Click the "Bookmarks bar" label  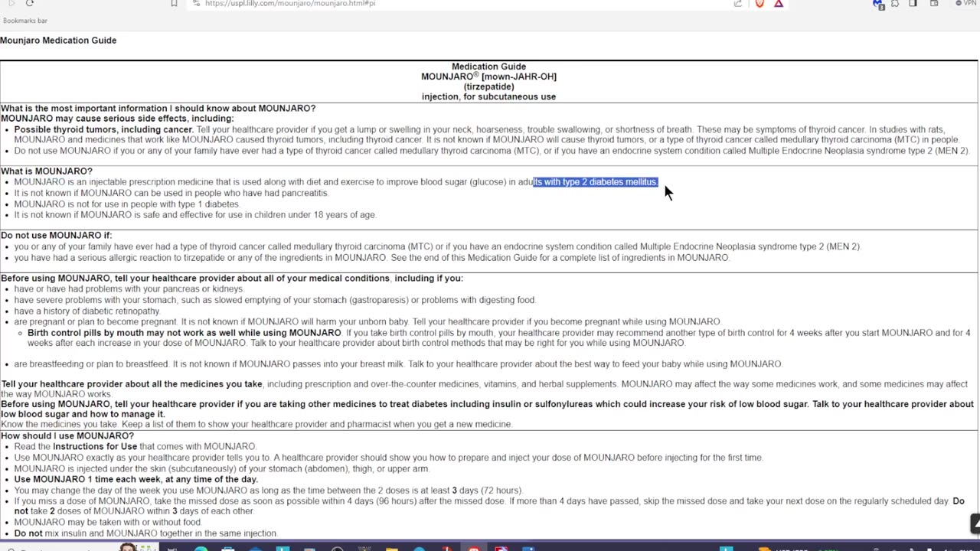25,21
